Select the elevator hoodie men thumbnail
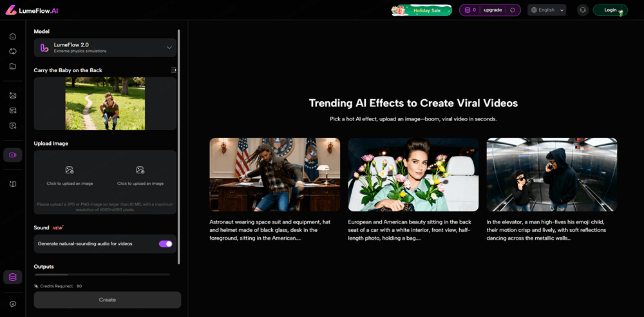Viewport: 644px width, 317px height. coord(552,175)
